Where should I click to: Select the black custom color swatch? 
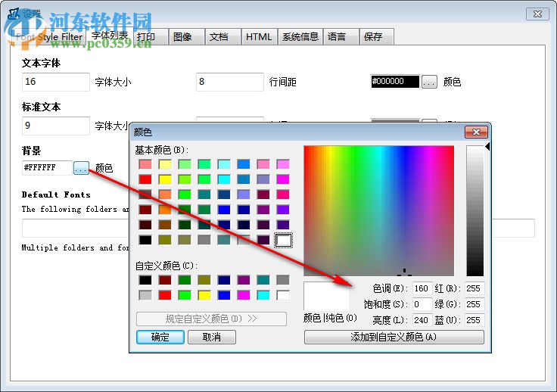click(145, 280)
